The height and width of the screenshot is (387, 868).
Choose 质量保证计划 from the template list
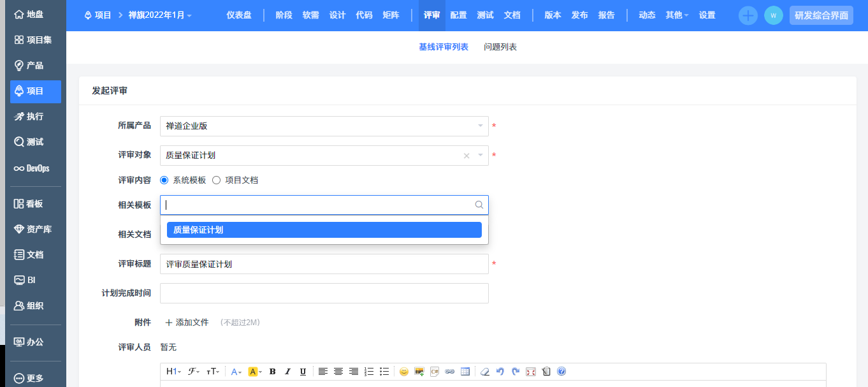pos(324,230)
